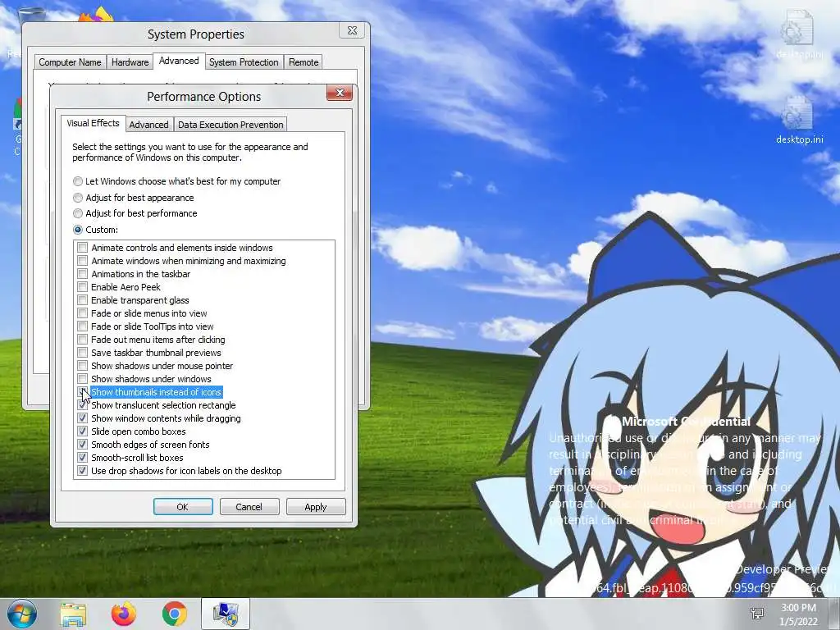Confirm with the OK button

click(x=183, y=507)
